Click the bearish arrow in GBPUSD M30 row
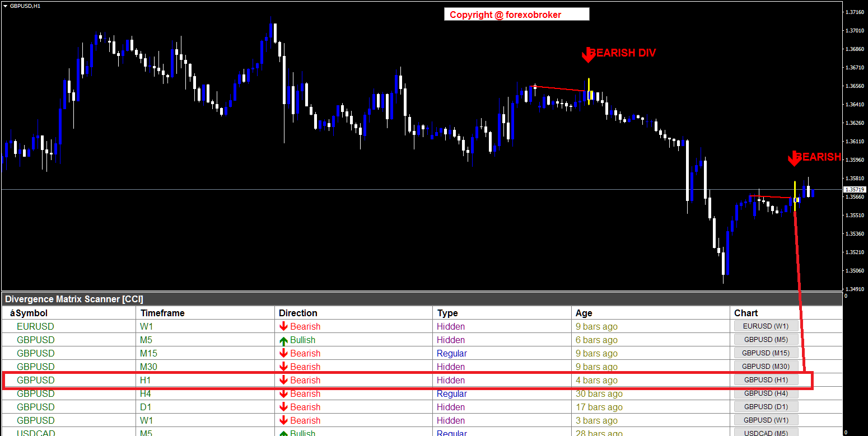 pos(283,367)
